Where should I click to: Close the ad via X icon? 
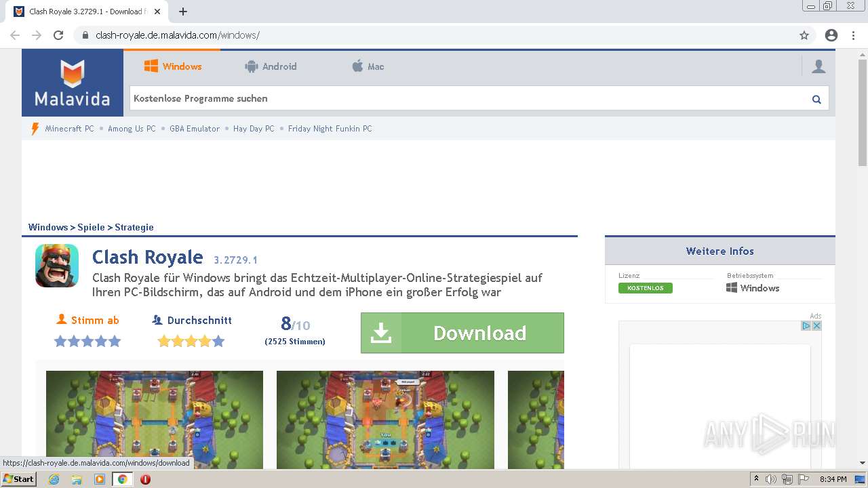point(816,326)
